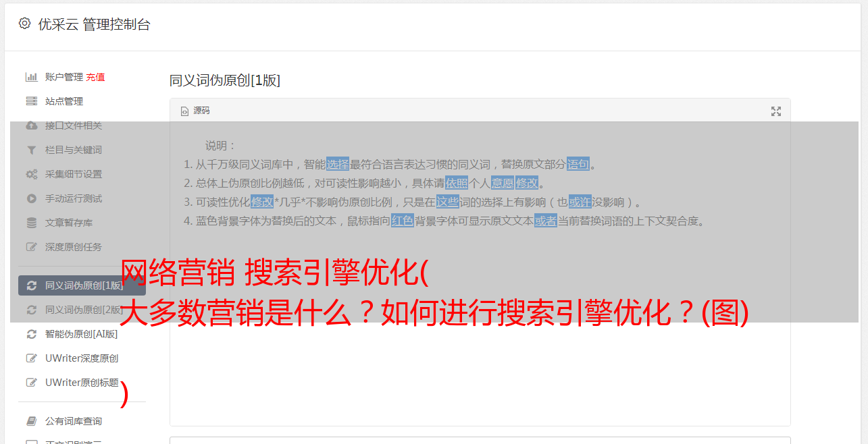Click the pencil icon beside UWriter原创标题
The image size is (868, 444).
[31, 383]
